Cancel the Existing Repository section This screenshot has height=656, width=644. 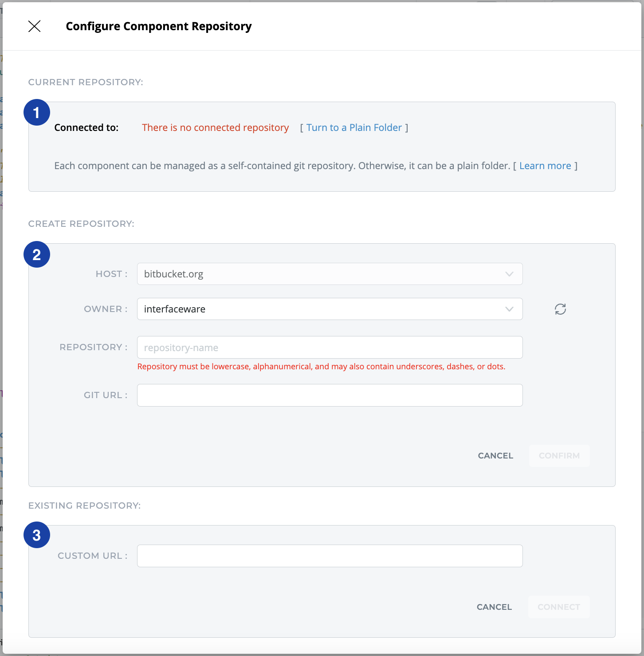[x=494, y=607]
